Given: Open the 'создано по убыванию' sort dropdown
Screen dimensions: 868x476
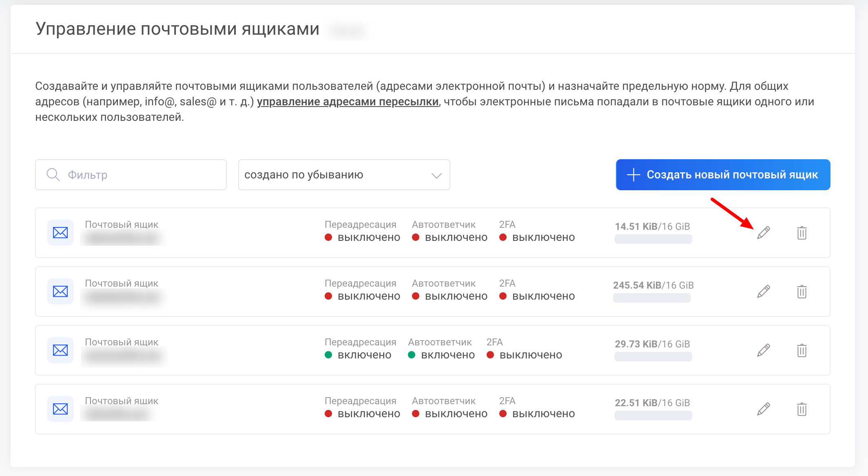Looking at the screenshot, I should (x=343, y=175).
